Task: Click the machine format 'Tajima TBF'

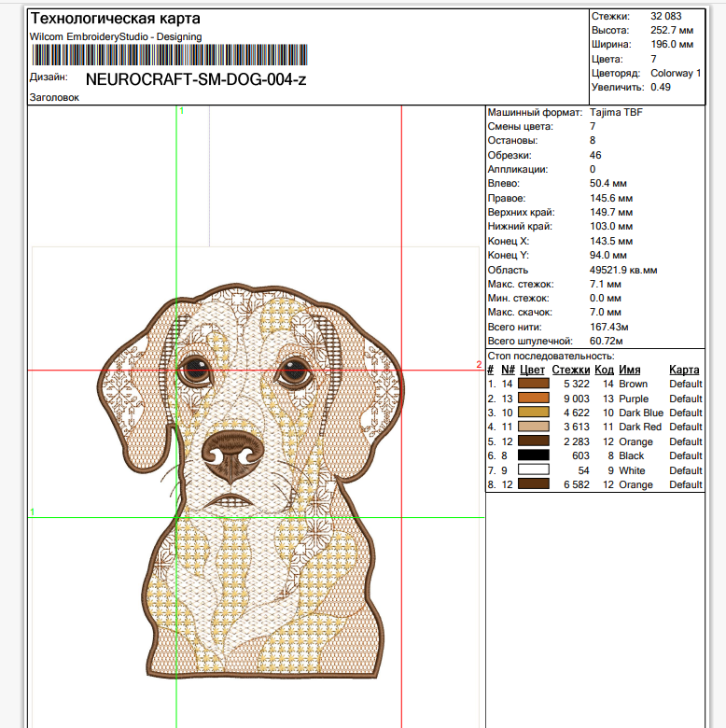Action: [x=616, y=112]
